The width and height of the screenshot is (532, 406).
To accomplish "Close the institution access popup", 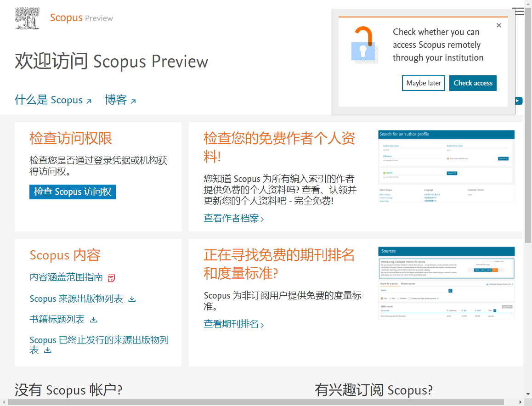I will (498, 25).
